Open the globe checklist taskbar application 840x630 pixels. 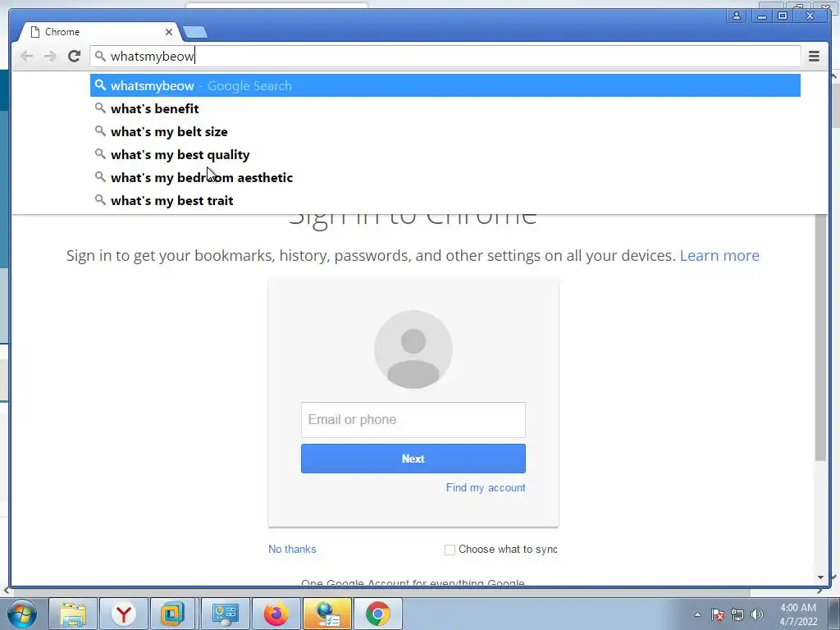[326, 614]
